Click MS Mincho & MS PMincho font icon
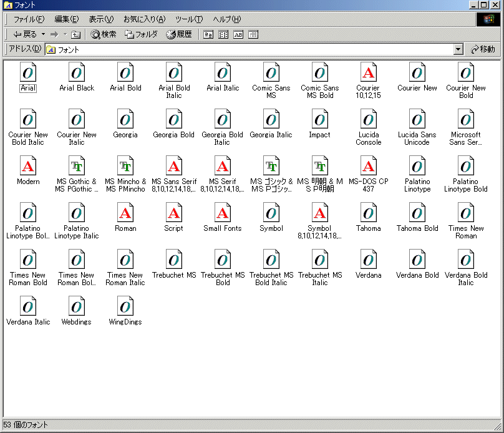 click(x=125, y=165)
